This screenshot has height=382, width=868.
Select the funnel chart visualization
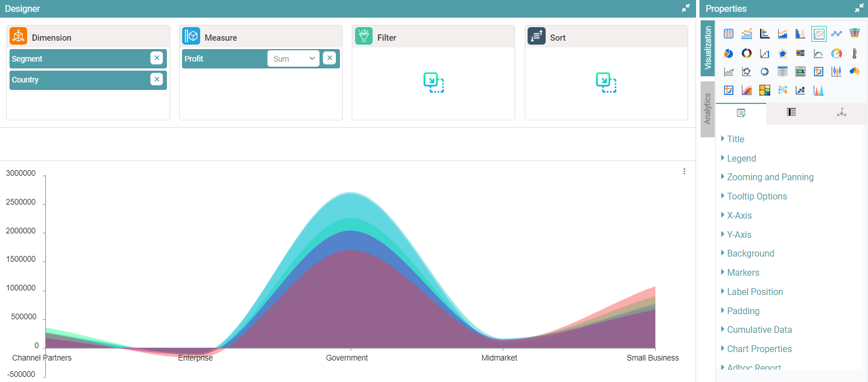point(854,34)
